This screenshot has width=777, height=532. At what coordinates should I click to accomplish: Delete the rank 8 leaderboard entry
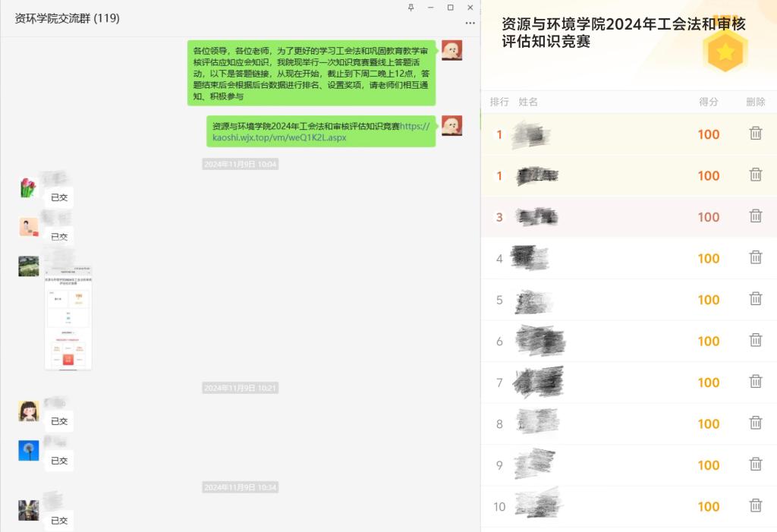(755, 423)
